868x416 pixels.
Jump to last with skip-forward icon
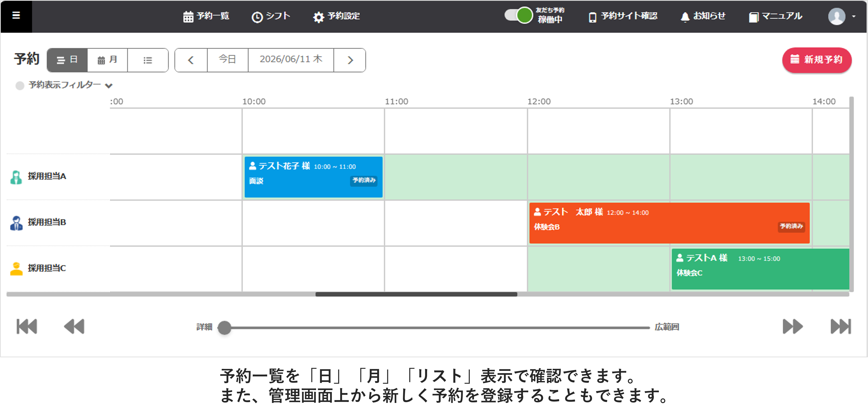841,326
